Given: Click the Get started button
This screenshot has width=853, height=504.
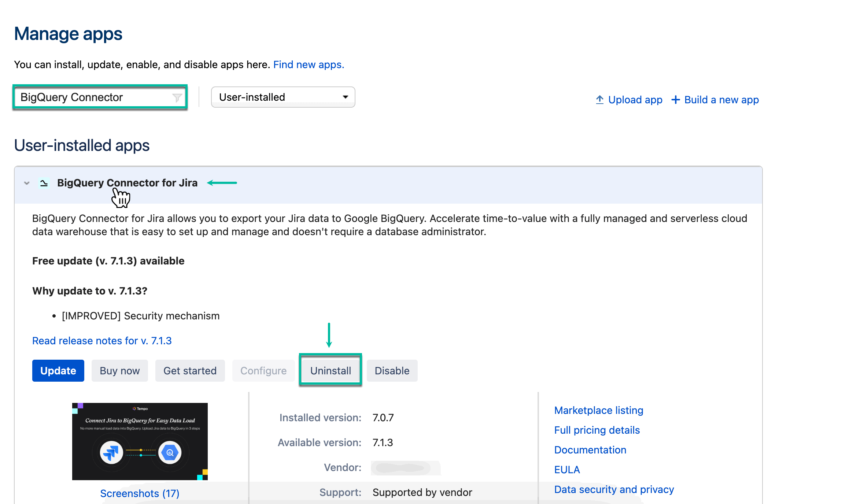Looking at the screenshot, I should 190,370.
